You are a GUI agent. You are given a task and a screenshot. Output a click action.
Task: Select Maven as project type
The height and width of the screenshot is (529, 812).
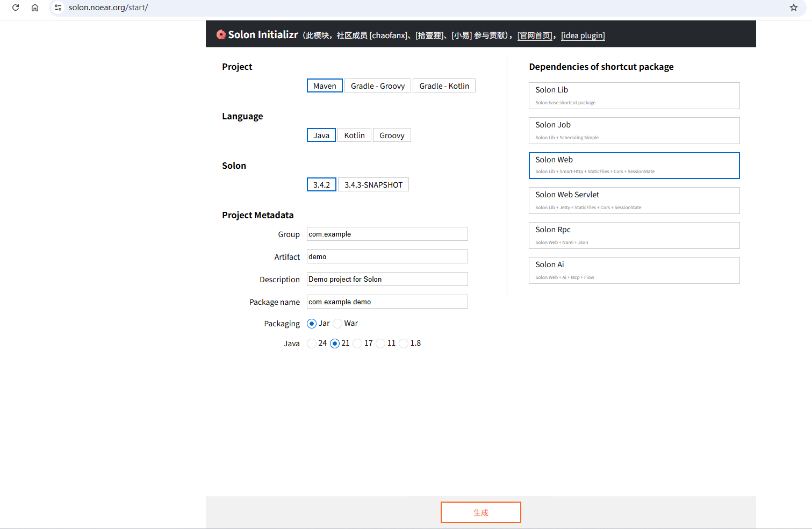point(325,86)
